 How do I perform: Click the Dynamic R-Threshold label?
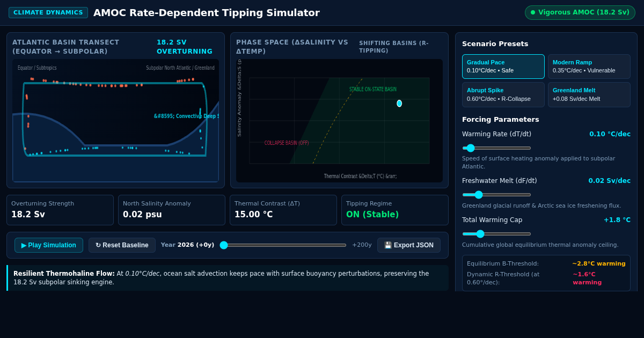click(503, 278)
